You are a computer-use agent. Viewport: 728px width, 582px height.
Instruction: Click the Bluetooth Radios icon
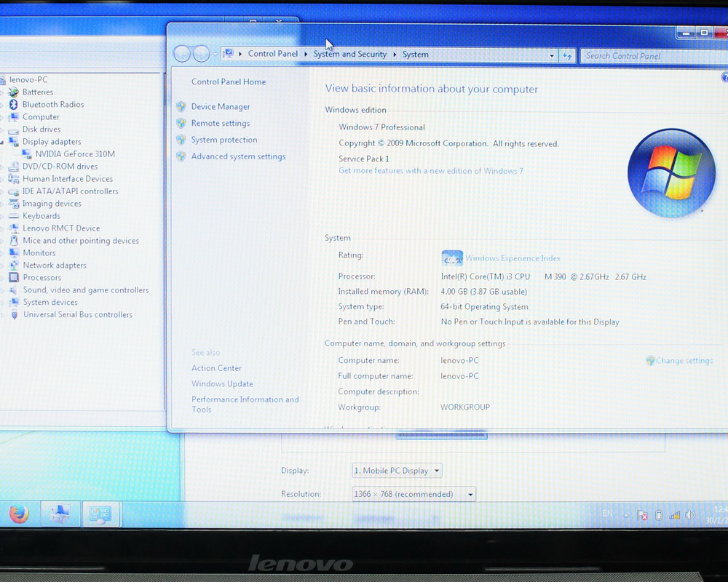point(13,105)
